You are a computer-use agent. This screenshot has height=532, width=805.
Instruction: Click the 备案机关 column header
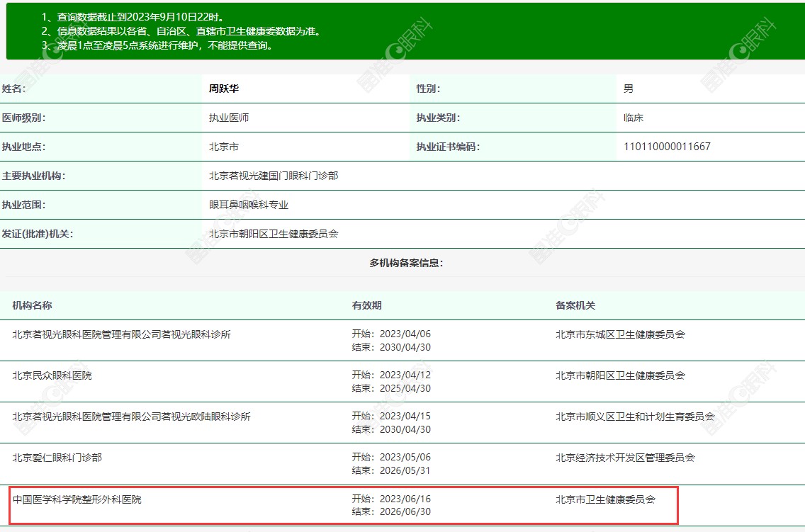click(575, 305)
